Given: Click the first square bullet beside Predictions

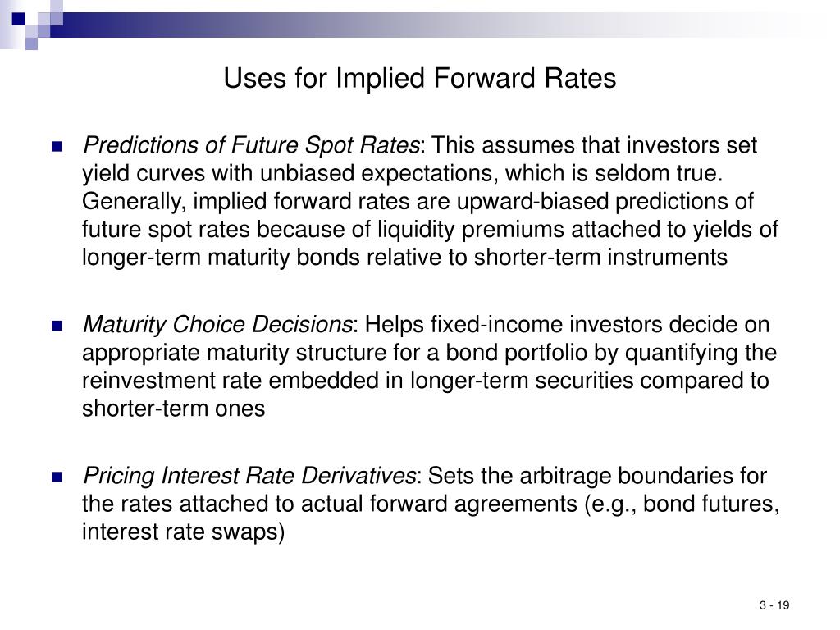Looking at the screenshot, I should pos(57,146).
